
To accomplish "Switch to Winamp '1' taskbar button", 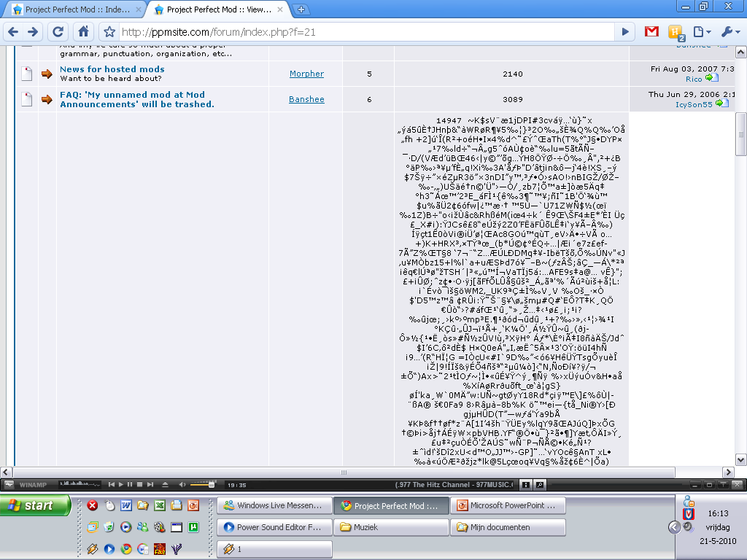I will coord(274,549).
